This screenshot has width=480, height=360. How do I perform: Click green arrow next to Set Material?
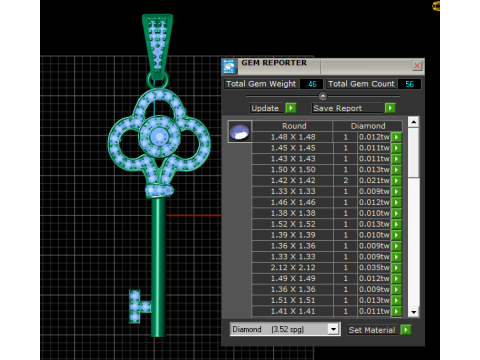click(x=406, y=330)
